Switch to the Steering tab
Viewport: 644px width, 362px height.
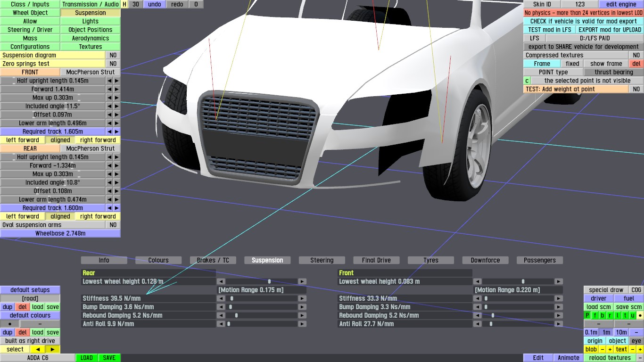[x=322, y=260]
